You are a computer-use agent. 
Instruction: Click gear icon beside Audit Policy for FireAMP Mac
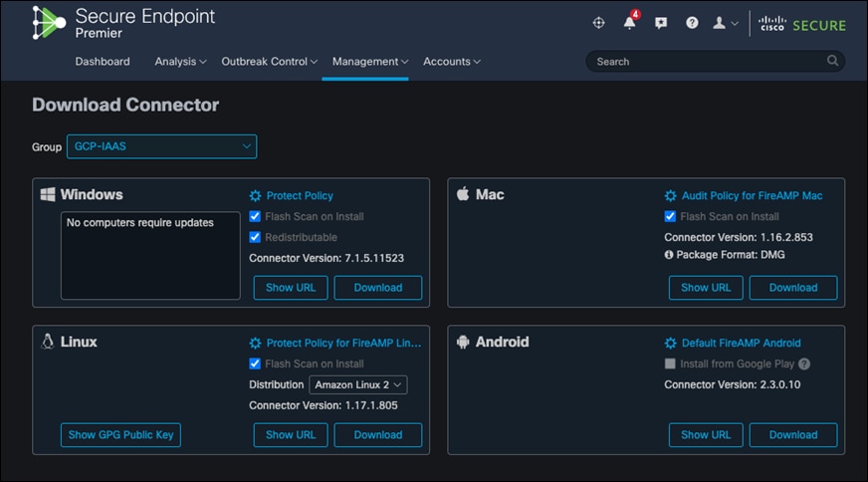[670, 195]
